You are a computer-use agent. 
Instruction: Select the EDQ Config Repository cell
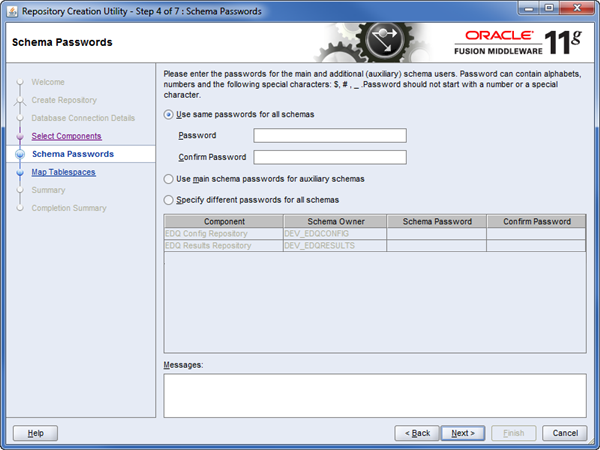tap(224, 233)
